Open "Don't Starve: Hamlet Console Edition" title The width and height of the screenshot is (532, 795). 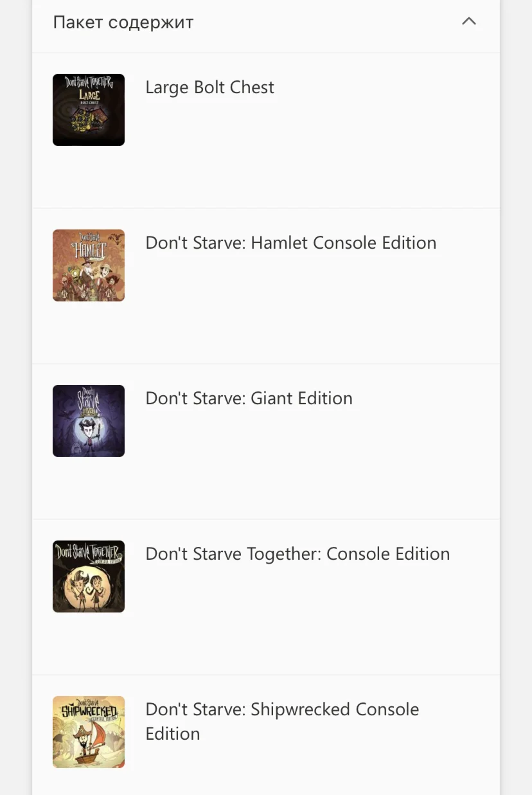(290, 243)
